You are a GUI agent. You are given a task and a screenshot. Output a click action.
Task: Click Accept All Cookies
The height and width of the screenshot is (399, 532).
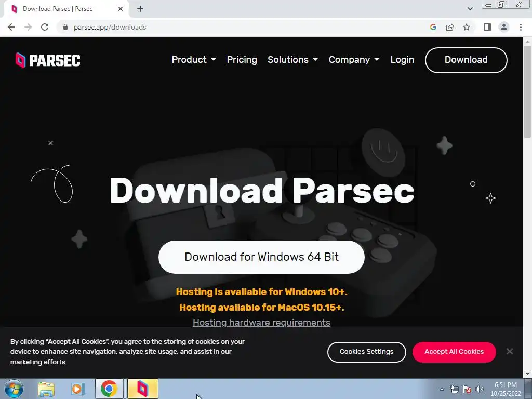point(454,352)
